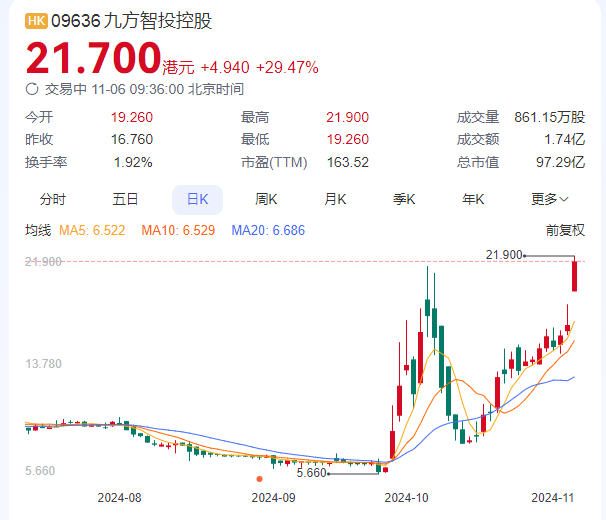Click the price change +4.940
This screenshot has width=606, height=520.
tap(225, 67)
